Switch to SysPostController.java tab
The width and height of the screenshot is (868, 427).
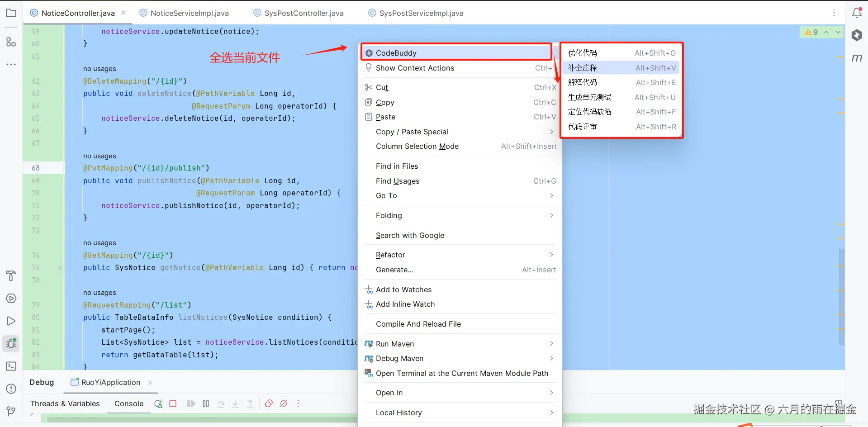[299, 13]
